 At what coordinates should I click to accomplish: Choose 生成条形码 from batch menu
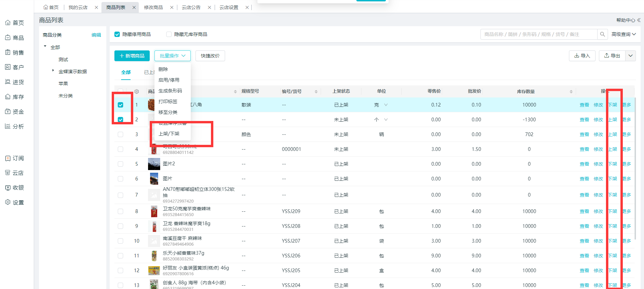click(x=173, y=91)
